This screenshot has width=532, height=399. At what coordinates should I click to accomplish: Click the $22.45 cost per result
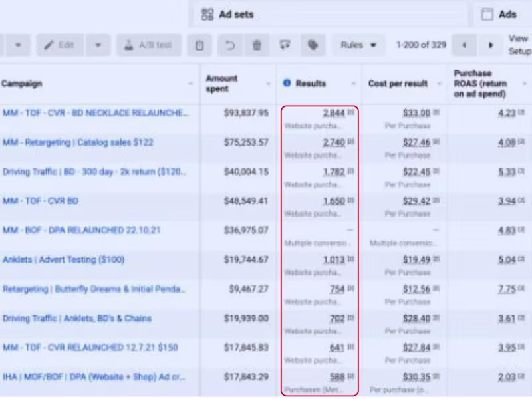pos(417,172)
